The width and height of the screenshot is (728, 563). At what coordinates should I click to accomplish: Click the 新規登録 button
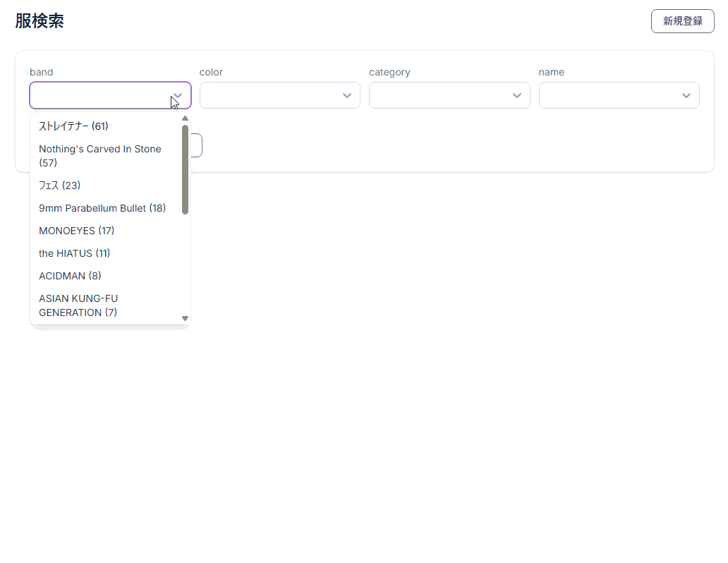coord(683,21)
